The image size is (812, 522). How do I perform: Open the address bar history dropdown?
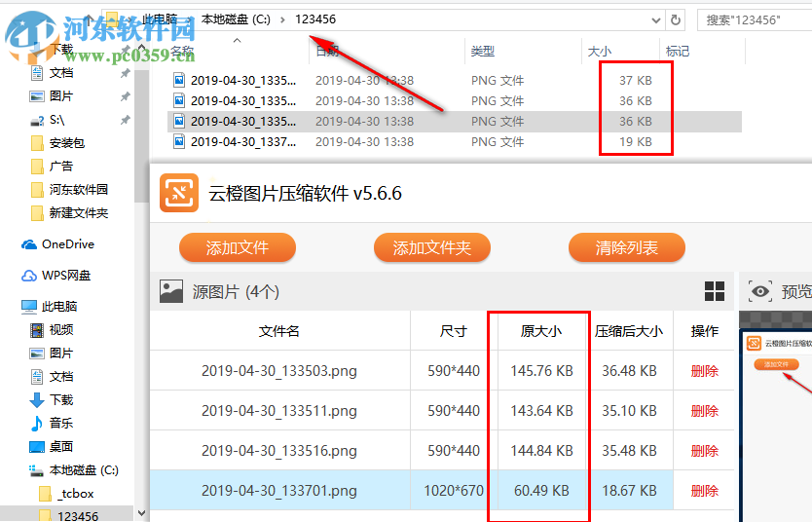[655, 20]
